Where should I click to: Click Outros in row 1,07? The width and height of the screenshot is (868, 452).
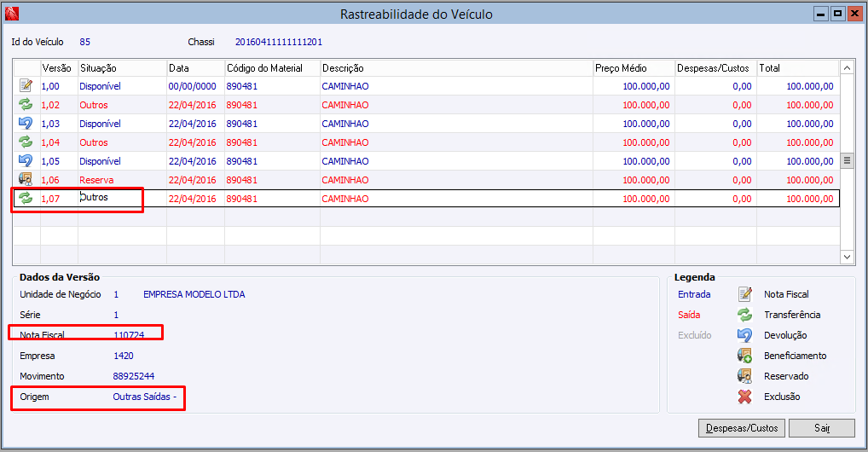(x=94, y=197)
